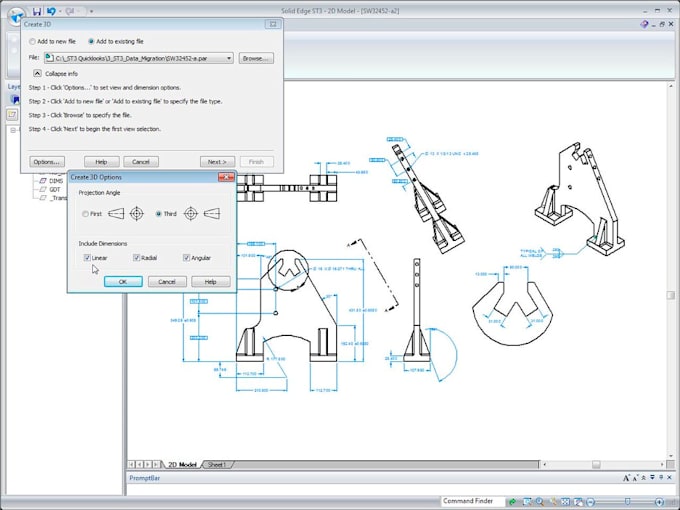Uncheck the Linear dimensions checkbox
Image resolution: width=680 pixels, height=510 pixels.
87,258
